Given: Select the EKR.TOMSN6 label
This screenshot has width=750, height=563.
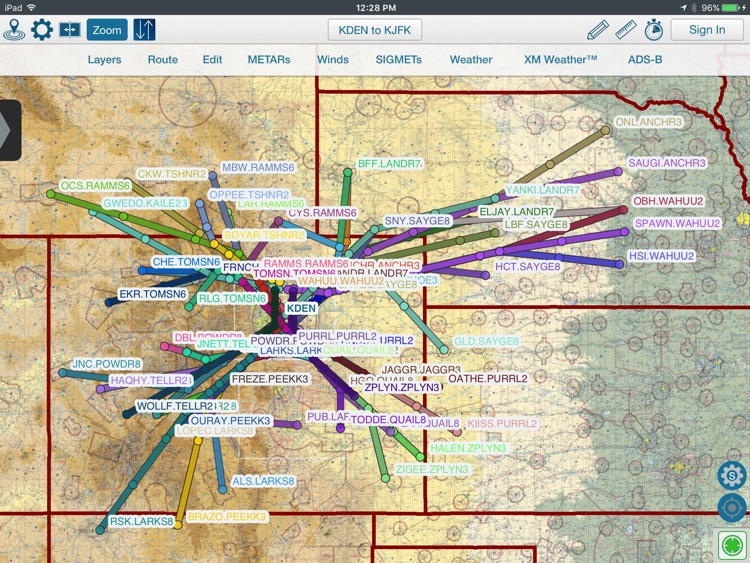Looking at the screenshot, I should click(153, 294).
